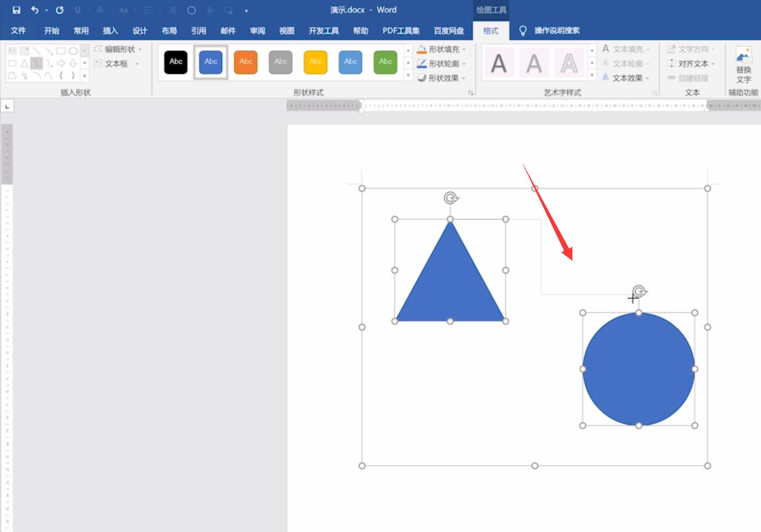This screenshot has width=761, height=532.
Task: Open the 文件 tab
Action: click(x=18, y=31)
